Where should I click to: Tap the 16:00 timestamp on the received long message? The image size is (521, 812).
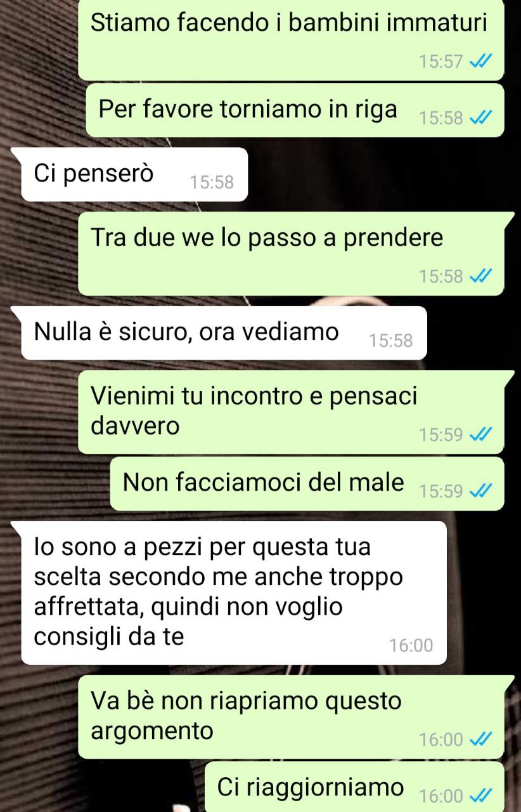[x=411, y=646]
